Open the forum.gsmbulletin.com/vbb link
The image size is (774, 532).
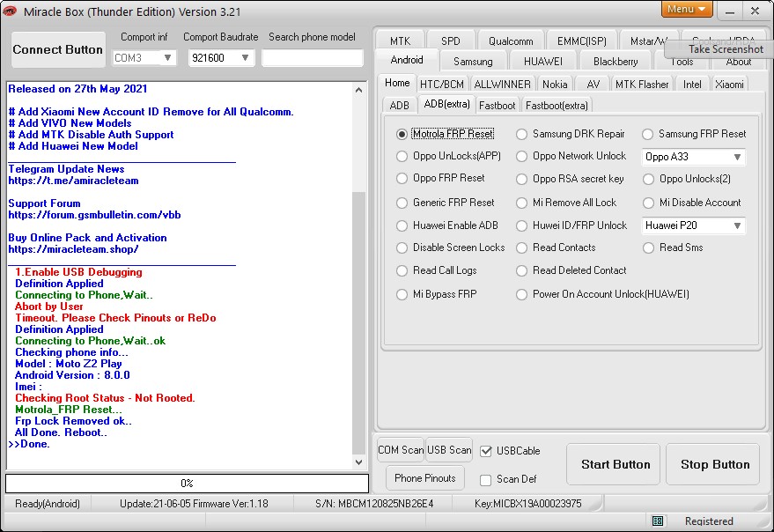(x=94, y=215)
